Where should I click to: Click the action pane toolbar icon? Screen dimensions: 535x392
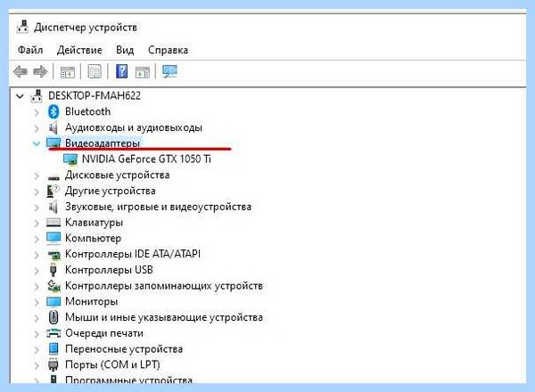[x=143, y=72]
